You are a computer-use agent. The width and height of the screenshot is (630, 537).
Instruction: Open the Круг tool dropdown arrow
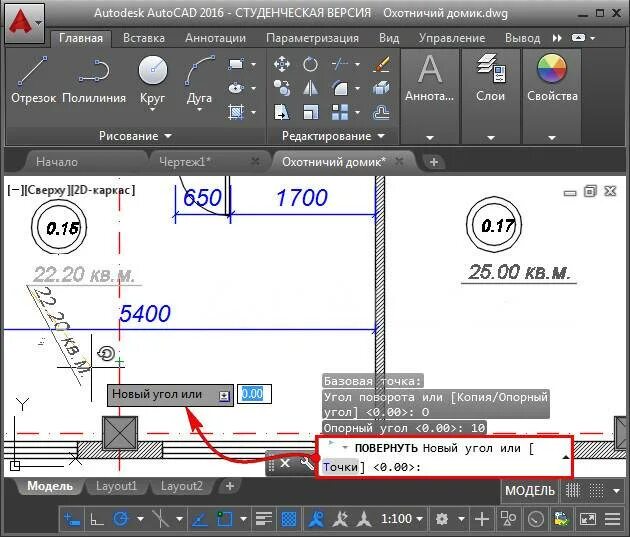coord(152,109)
